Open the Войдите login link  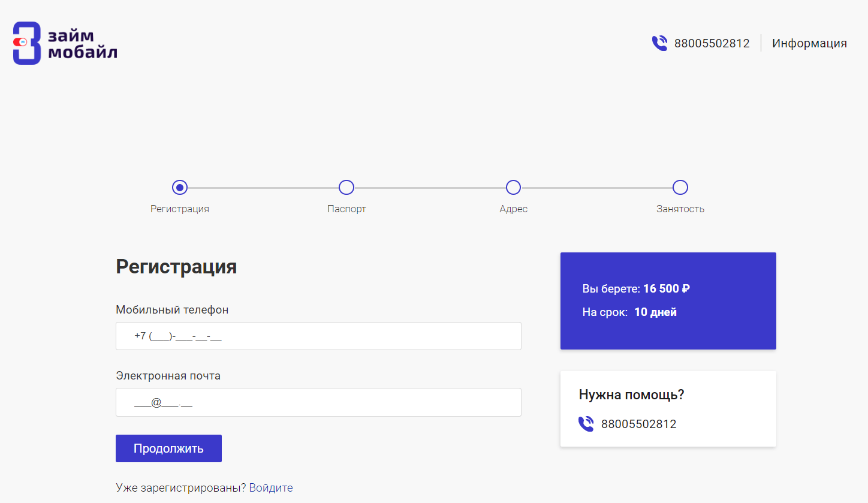(271, 488)
